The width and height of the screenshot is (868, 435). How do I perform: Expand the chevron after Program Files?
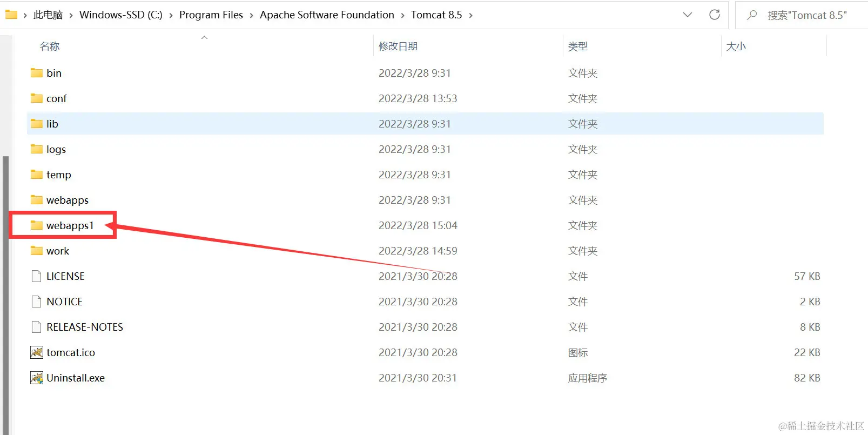tap(251, 15)
